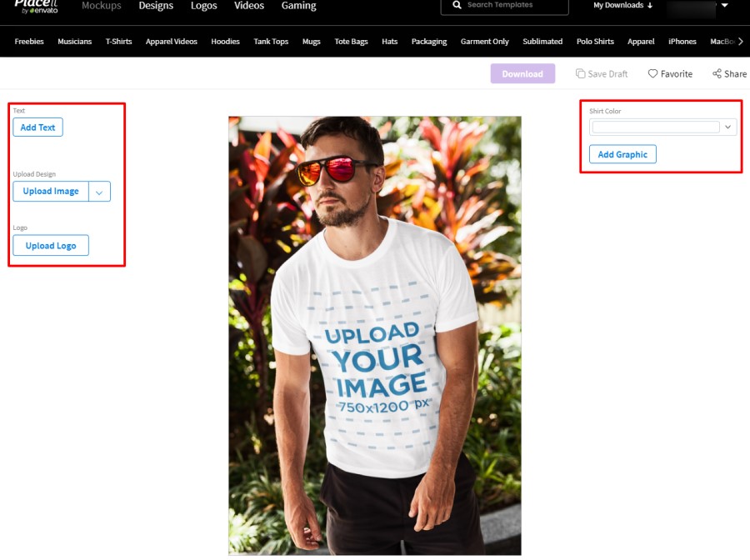Click the Upload Logo button
The image size is (750, 560).
coord(51,246)
